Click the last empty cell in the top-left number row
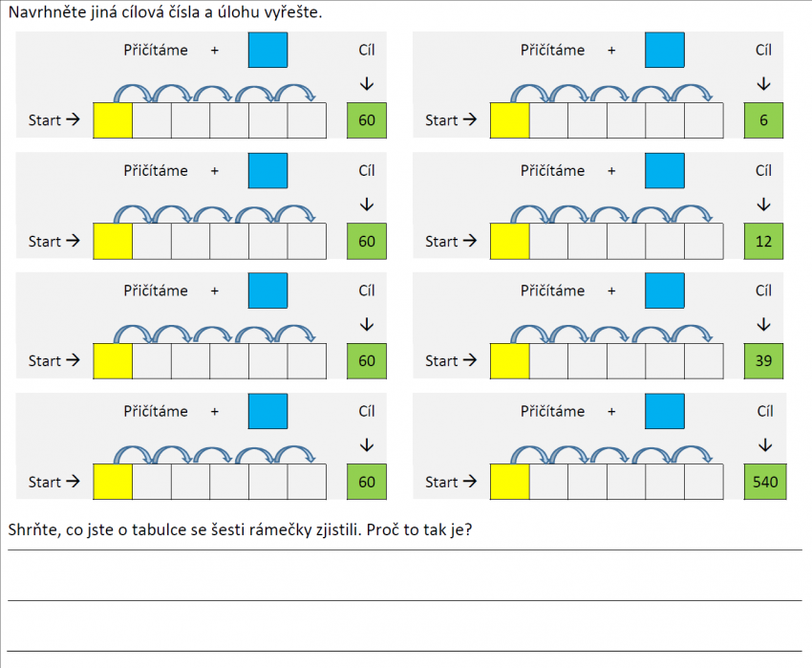 coord(307,120)
